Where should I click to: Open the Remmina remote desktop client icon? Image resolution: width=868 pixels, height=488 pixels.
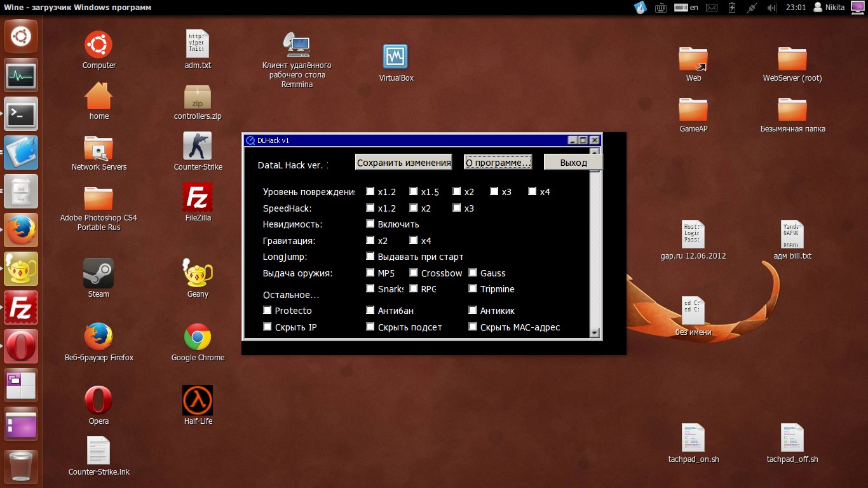(x=296, y=46)
